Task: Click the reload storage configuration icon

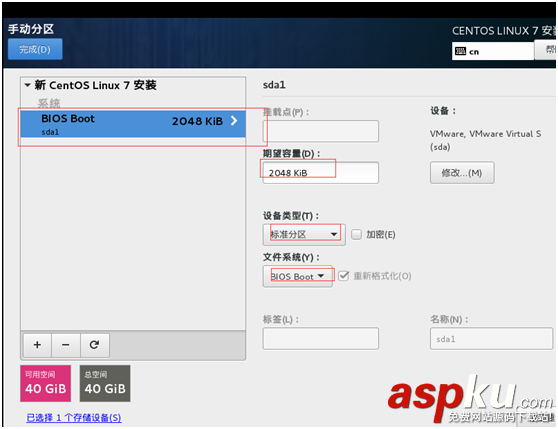Action: 95,345
